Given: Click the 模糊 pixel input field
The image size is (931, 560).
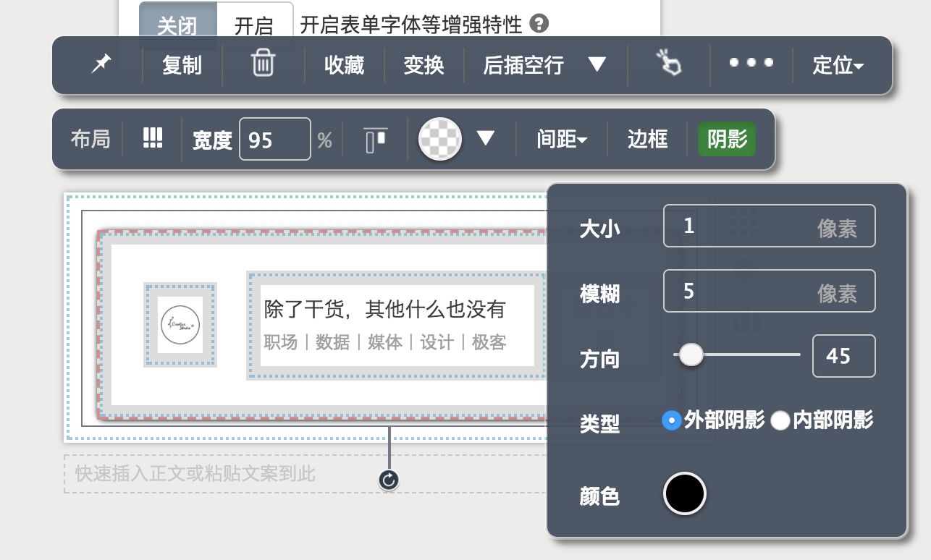Looking at the screenshot, I should 769,291.
